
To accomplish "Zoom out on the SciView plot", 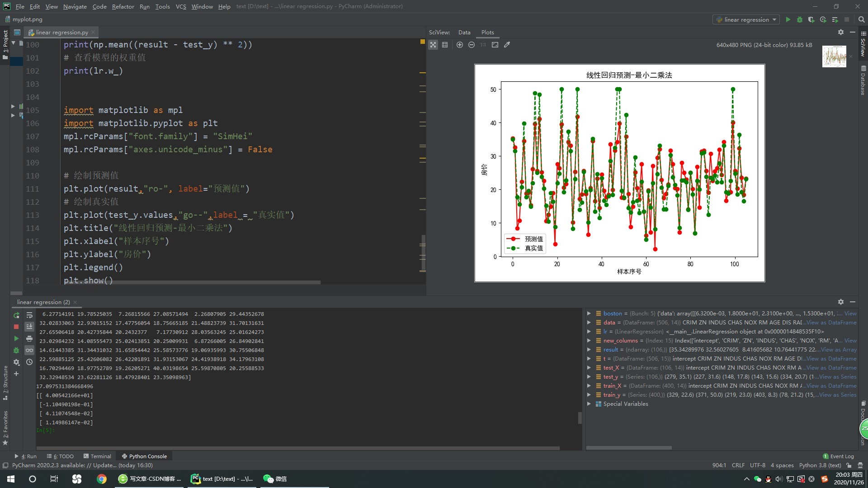I will click(472, 45).
